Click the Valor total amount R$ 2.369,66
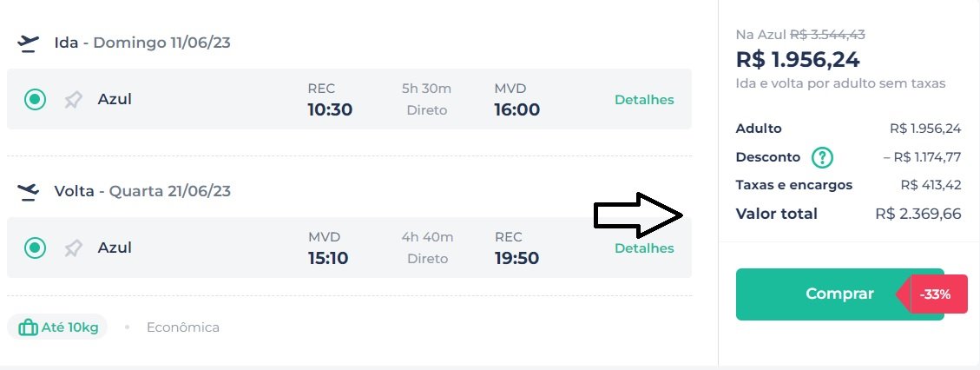This screenshot has height=370, width=980. [x=918, y=214]
